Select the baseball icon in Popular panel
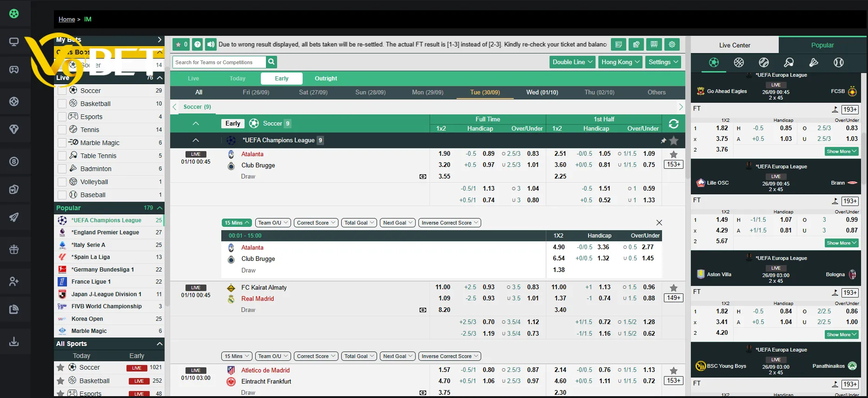Viewport: 868px width, 398px height. pos(839,62)
